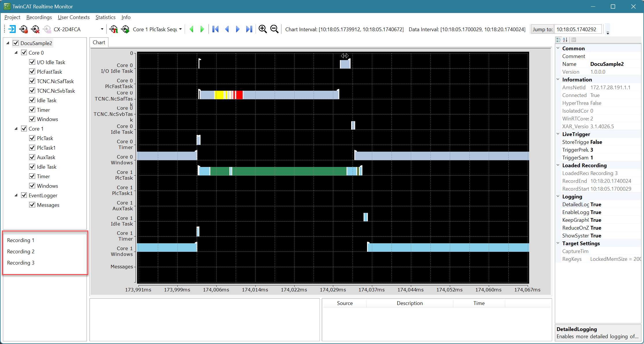Click the target icon with red X

click(x=35, y=29)
